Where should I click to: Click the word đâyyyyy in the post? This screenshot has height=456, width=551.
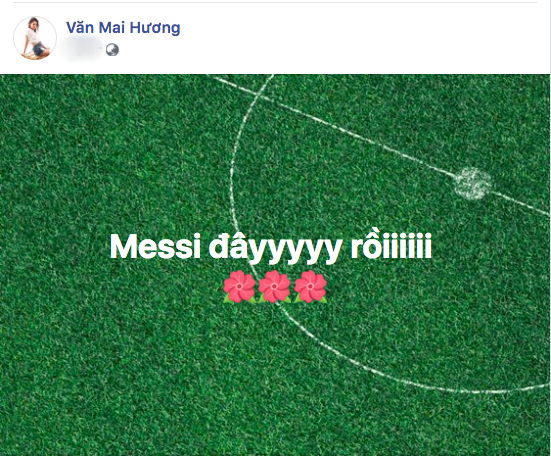[275, 248]
